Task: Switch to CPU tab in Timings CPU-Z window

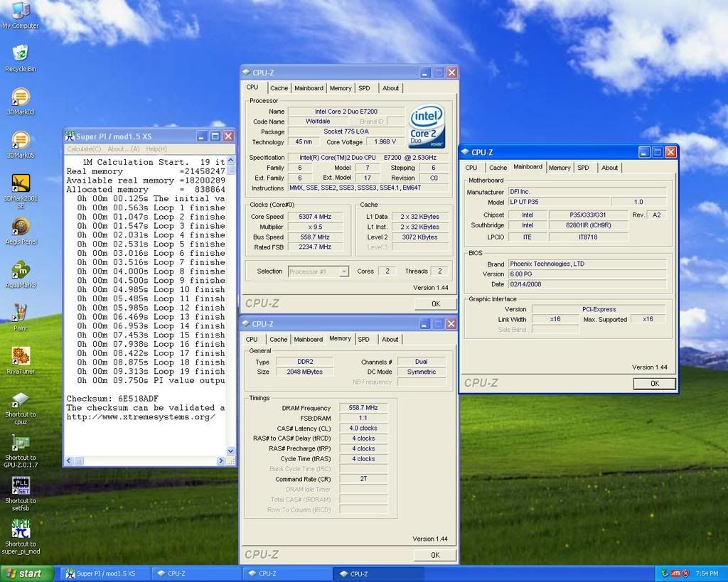Action: pos(252,339)
